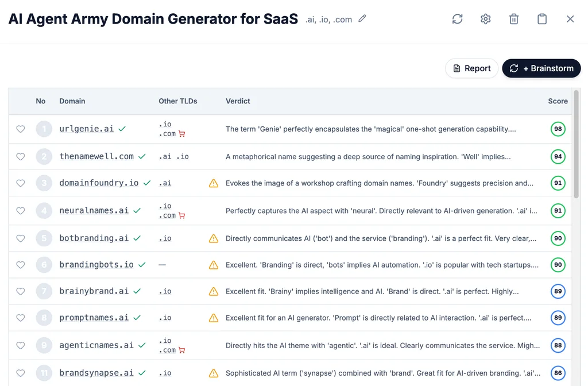Click the warning triangle on domainfoundry.io row

[x=213, y=183]
